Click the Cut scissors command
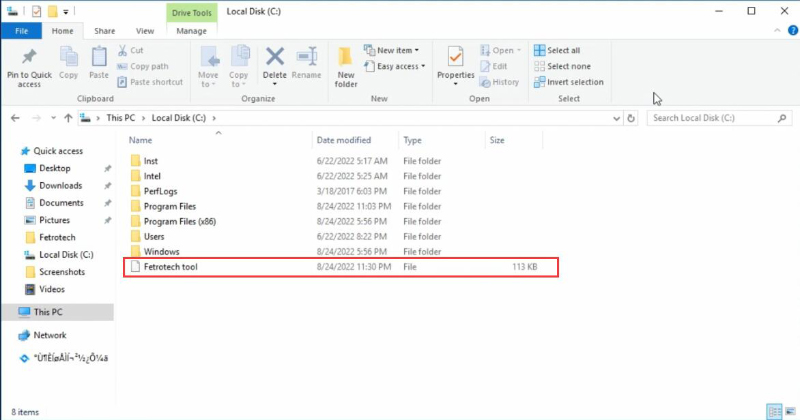Screen dimensions: 800x420 click(131, 50)
